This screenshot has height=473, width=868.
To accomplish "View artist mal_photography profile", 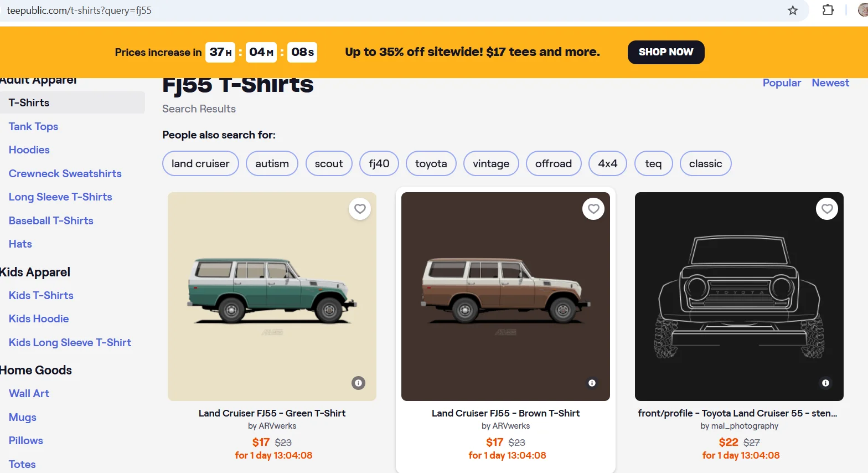I will (745, 426).
